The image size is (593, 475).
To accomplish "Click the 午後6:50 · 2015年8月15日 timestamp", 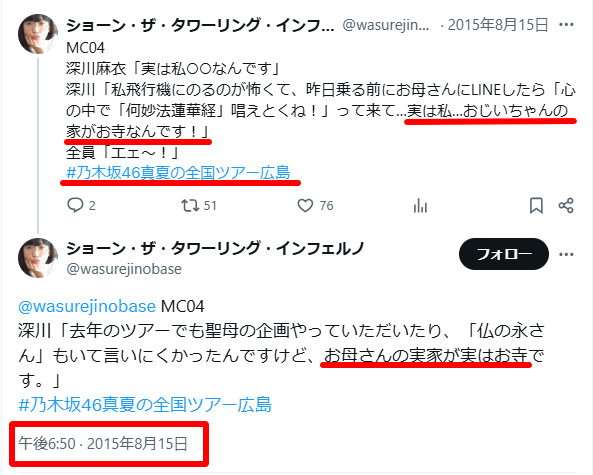I will [x=103, y=443].
